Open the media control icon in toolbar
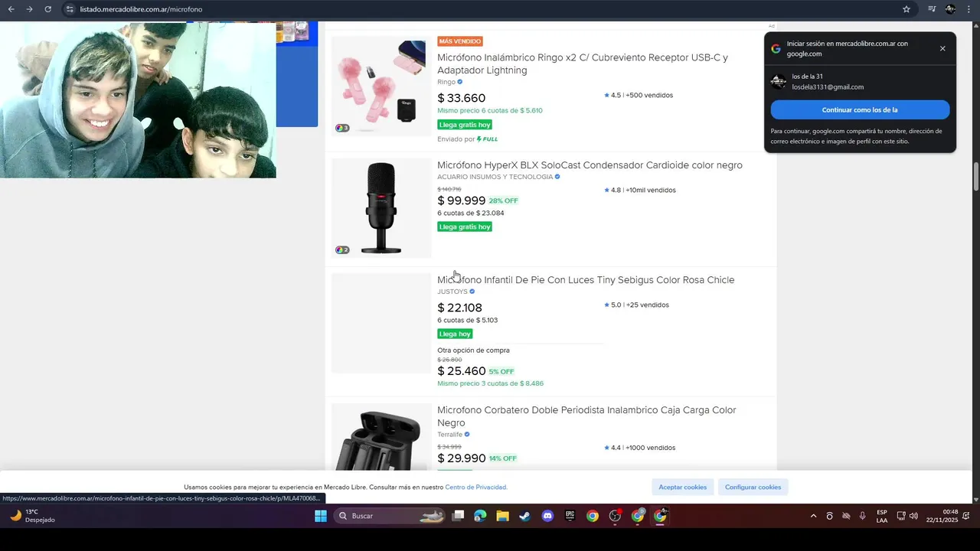 [932, 9]
